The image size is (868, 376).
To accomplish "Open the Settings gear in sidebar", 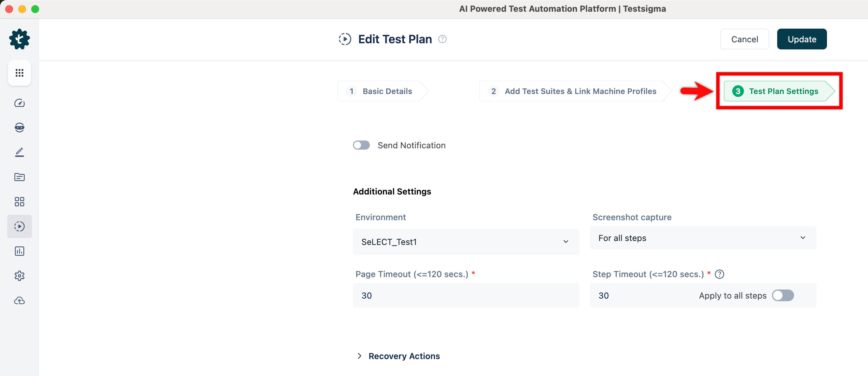I will click(19, 276).
